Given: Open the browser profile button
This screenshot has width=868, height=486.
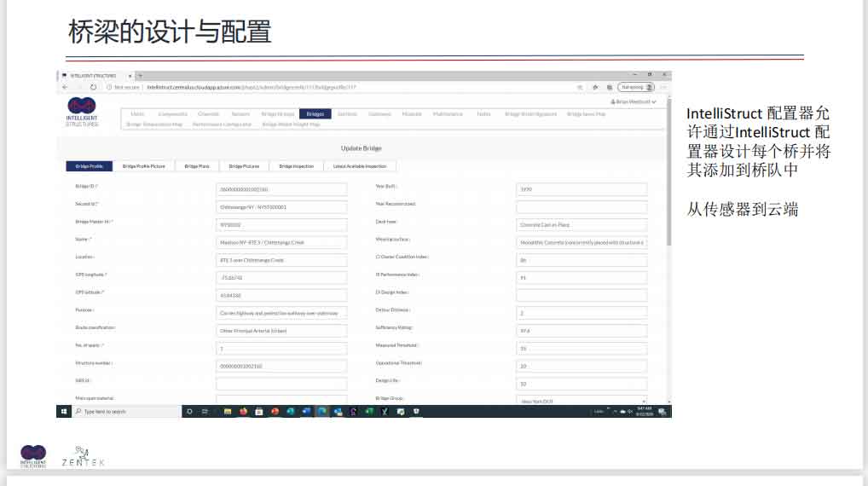Looking at the screenshot, I should 635,87.
